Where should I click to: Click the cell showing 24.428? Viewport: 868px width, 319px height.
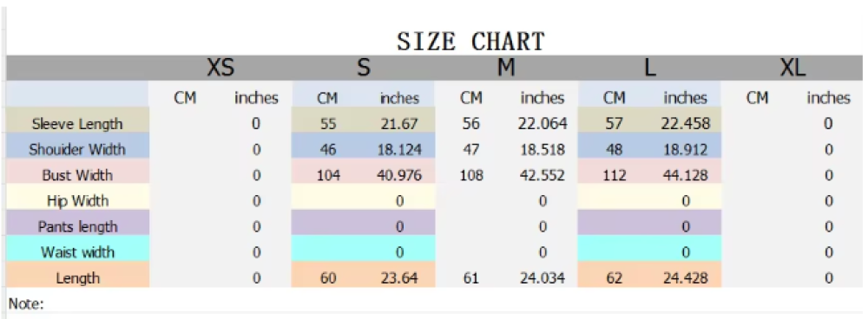pos(686,278)
